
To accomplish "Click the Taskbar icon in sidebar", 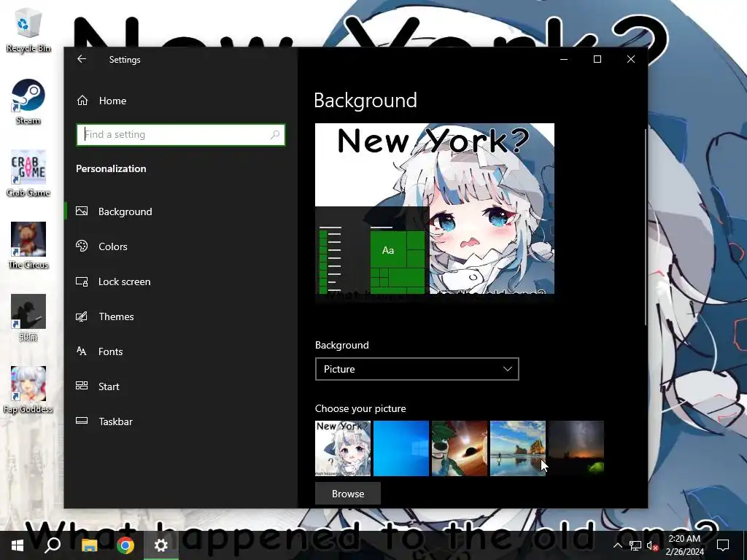I will [82, 421].
